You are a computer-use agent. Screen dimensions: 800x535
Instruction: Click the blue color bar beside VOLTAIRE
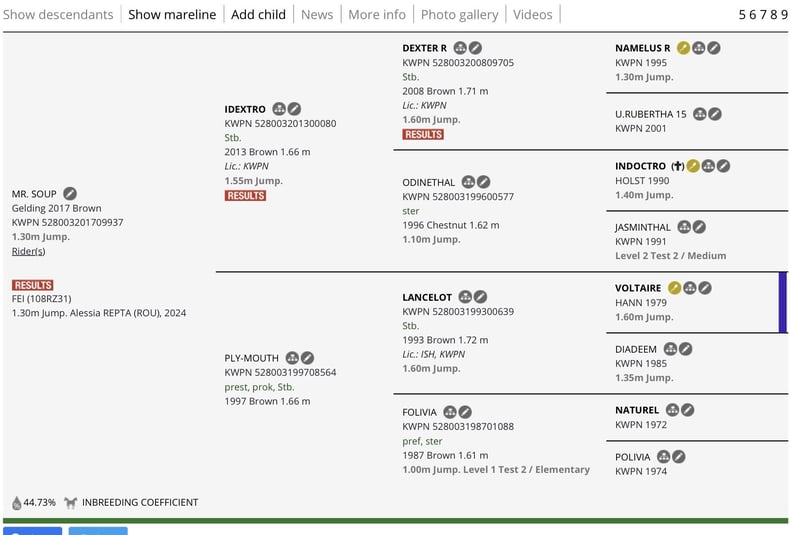pyautogui.click(x=782, y=302)
